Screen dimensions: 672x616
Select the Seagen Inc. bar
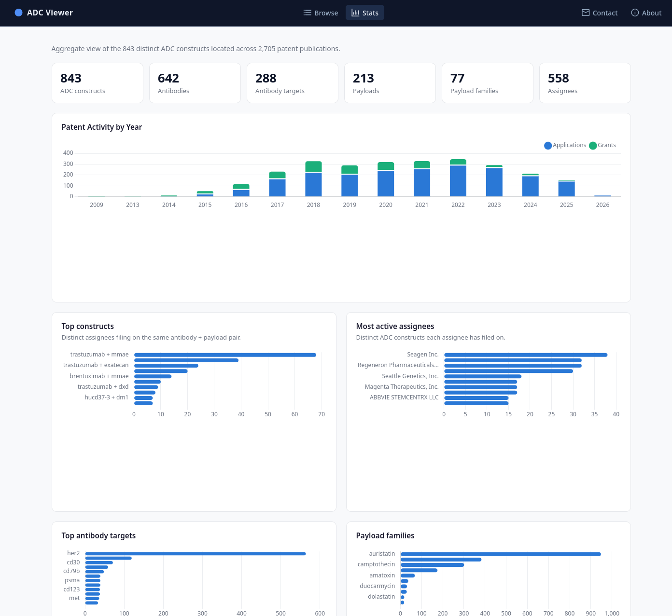coord(526,355)
